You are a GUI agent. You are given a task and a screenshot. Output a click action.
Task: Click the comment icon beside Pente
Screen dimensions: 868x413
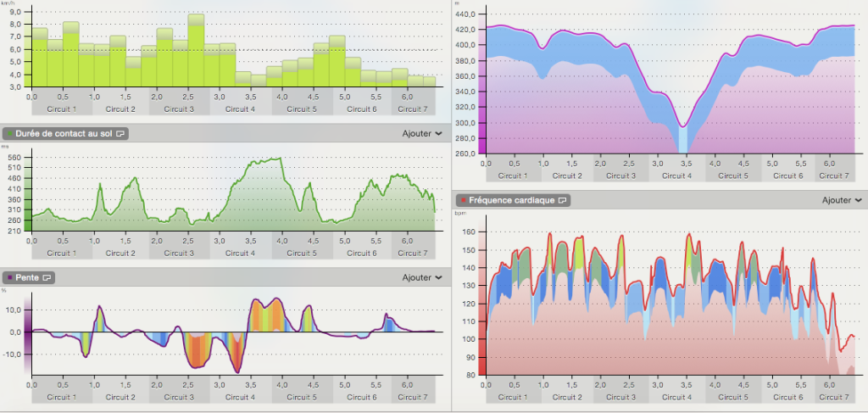(47, 277)
